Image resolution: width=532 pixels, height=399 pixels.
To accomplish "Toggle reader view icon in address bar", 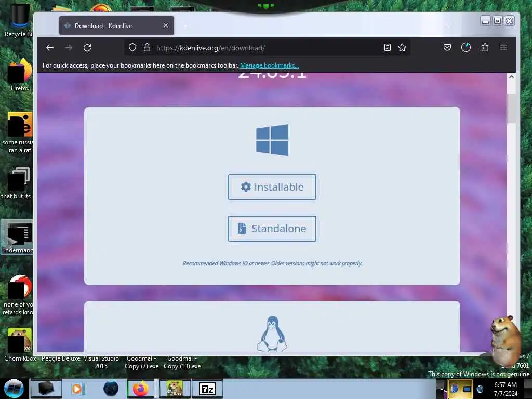I will click(388, 47).
